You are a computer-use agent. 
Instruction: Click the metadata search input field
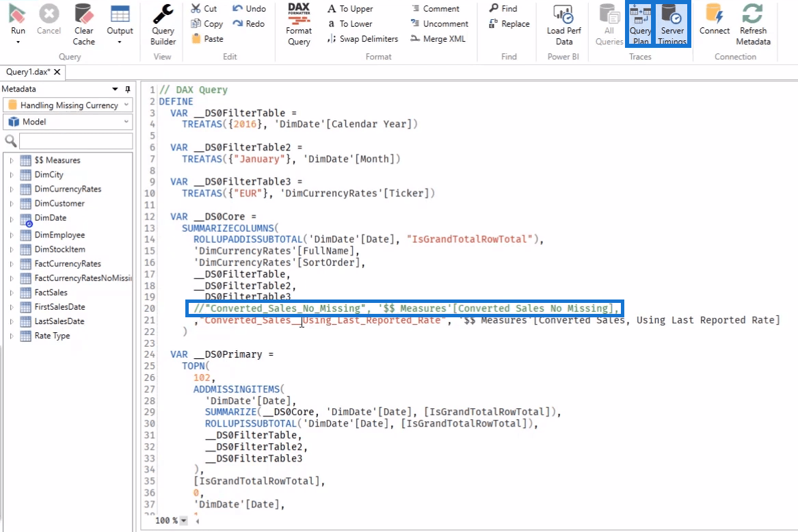(x=76, y=140)
